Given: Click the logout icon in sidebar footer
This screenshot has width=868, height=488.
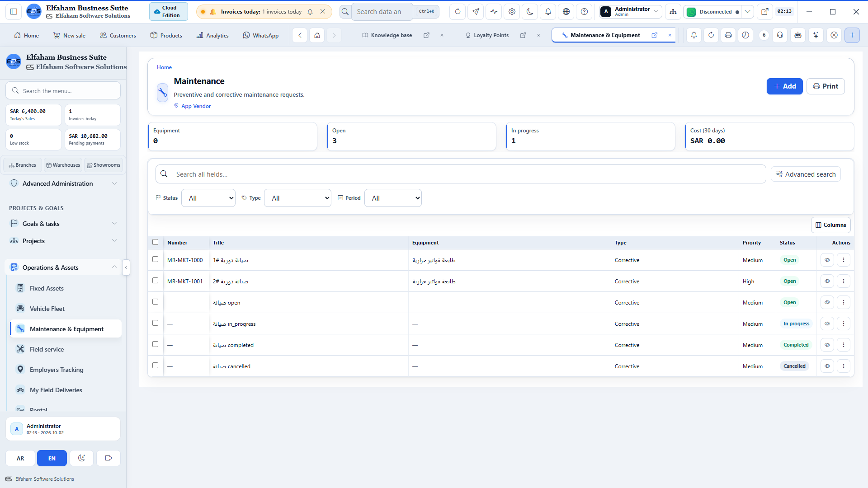Looking at the screenshot, I should [108, 458].
